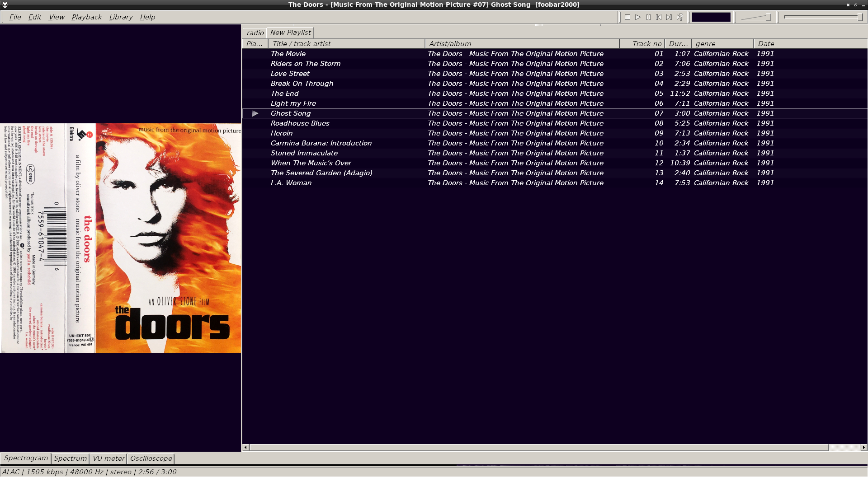
Task: Click the 11:52 duration of The End
Action: [680, 94]
